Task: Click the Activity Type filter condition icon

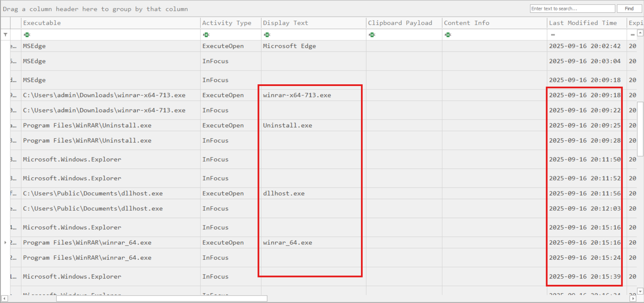Action: tap(206, 35)
